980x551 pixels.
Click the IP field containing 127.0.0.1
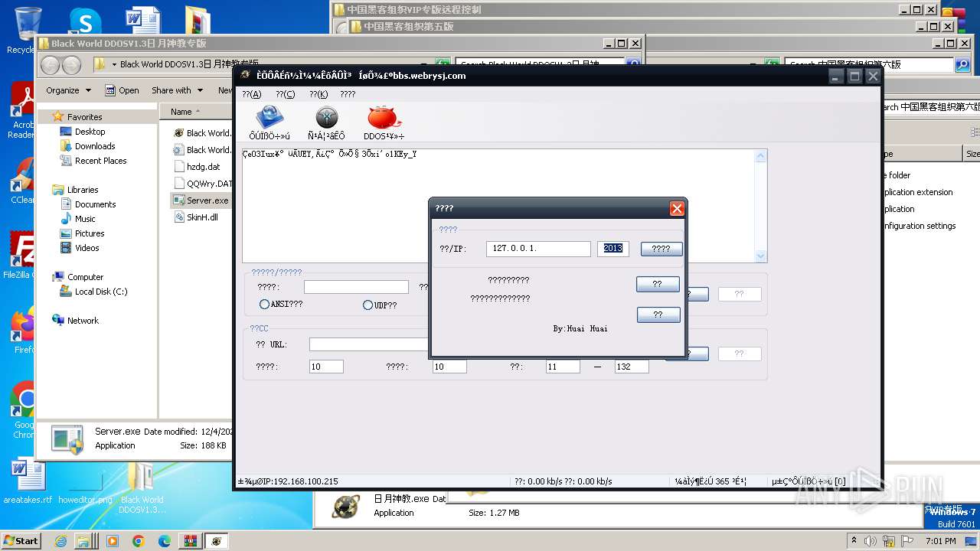(x=538, y=249)
